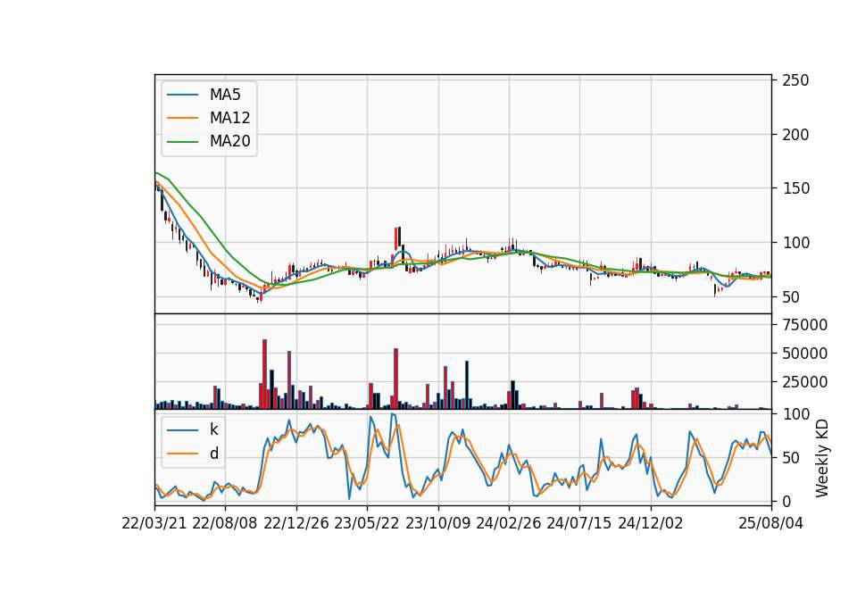Click the 24/07/15 date axis label
The image size is (857, 616).
(578, 524)
